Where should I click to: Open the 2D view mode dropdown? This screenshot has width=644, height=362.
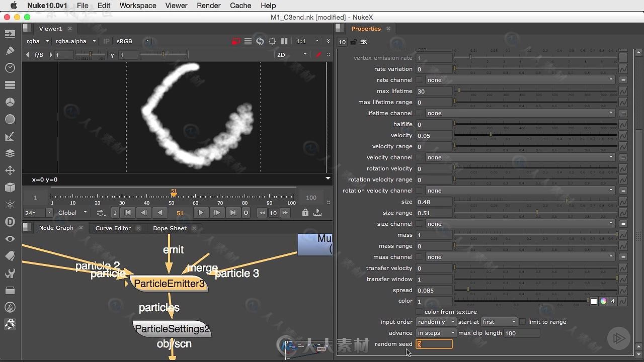click(x=291, y=55)
